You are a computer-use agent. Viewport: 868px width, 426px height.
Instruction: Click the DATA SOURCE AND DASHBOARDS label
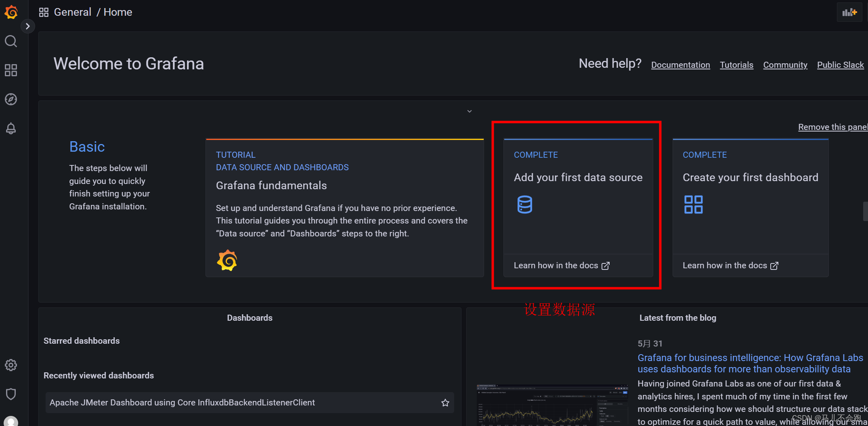click(282, 167)
